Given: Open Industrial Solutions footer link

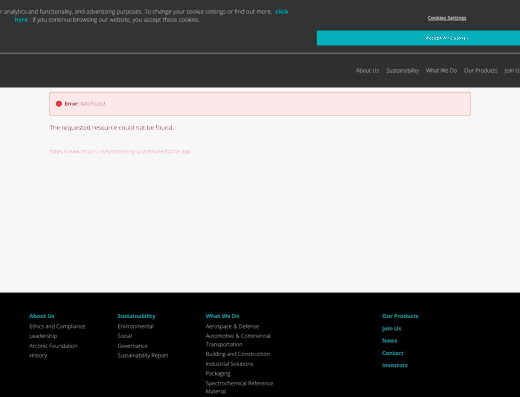Looking at the screenshot, I should click(229, 364).
